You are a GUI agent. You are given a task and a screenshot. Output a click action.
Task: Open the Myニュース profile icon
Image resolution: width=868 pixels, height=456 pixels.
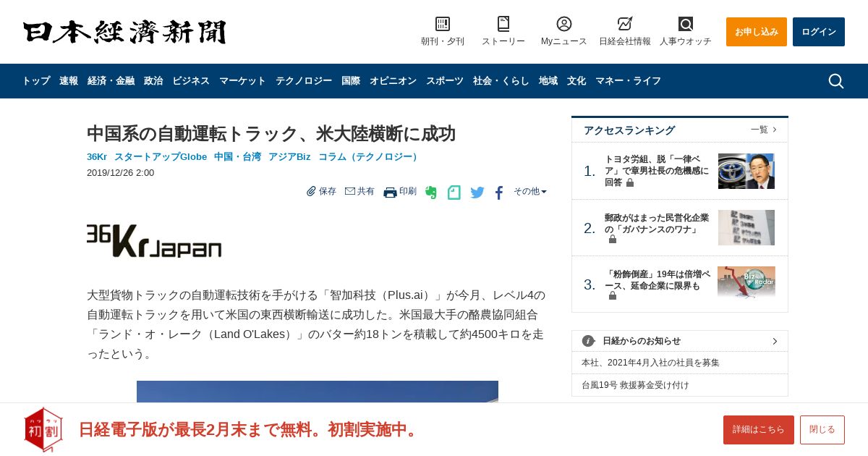coord(564,24)
